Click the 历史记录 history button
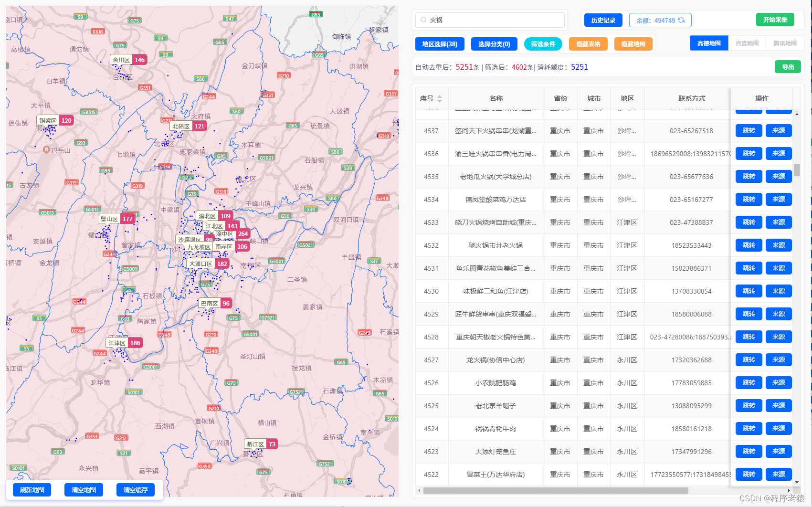This screenshot has height=507, width=812. 603,20
